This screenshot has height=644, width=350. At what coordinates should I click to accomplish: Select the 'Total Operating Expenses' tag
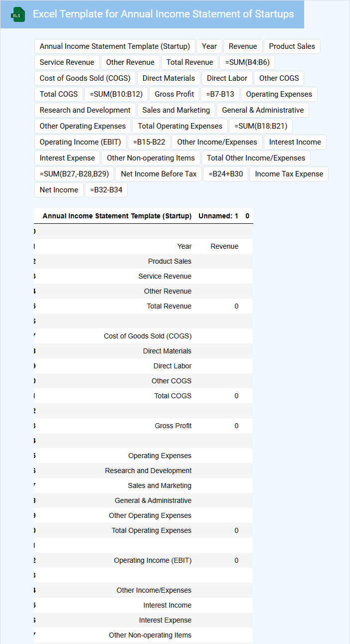pos(180,126)
